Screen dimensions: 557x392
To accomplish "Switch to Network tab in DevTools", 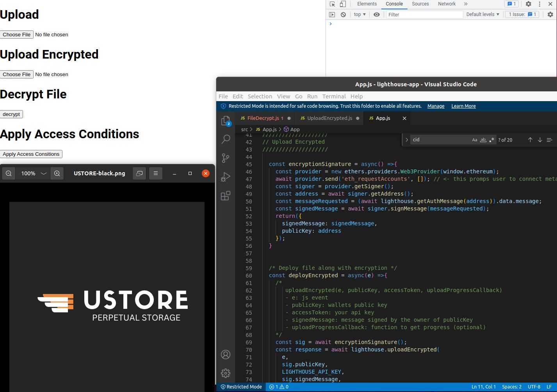I will point(447,4).
